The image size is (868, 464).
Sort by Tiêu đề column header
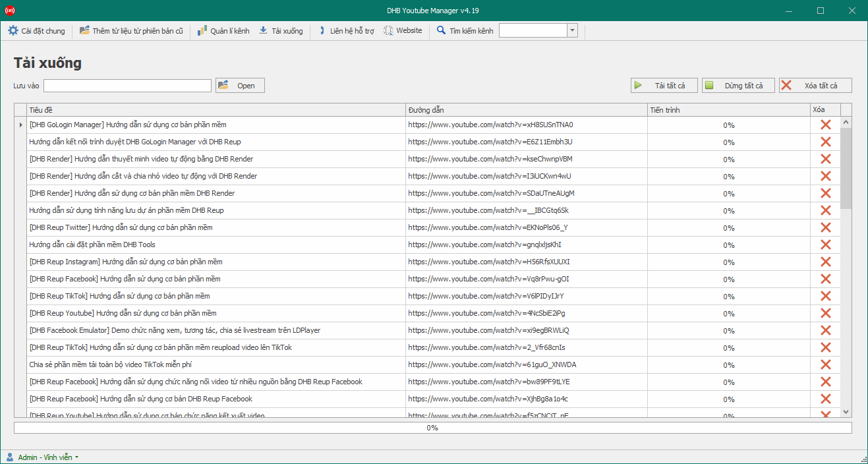click(x=216, y=109)
